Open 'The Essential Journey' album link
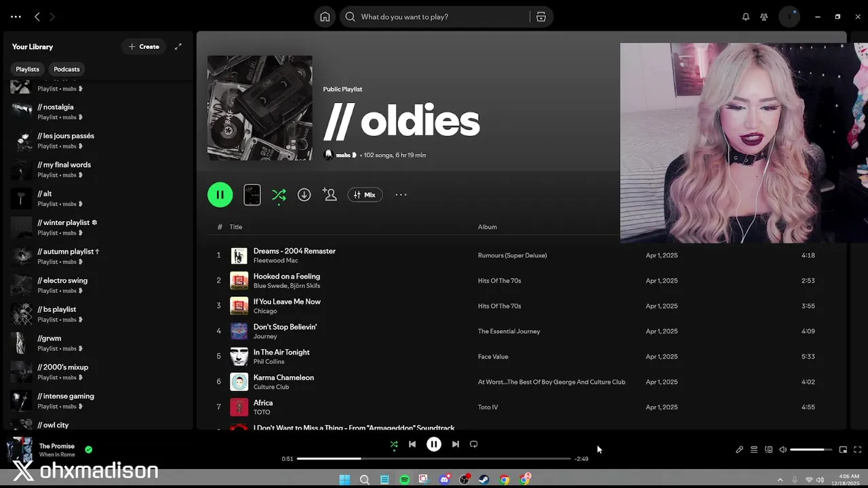This screenshot has width=868, height=488. point(509,331)
